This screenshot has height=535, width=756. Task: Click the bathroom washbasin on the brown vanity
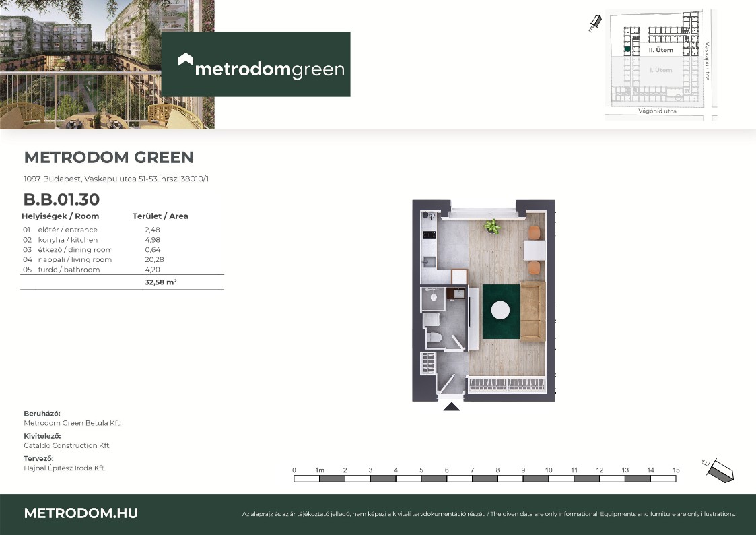458,293
